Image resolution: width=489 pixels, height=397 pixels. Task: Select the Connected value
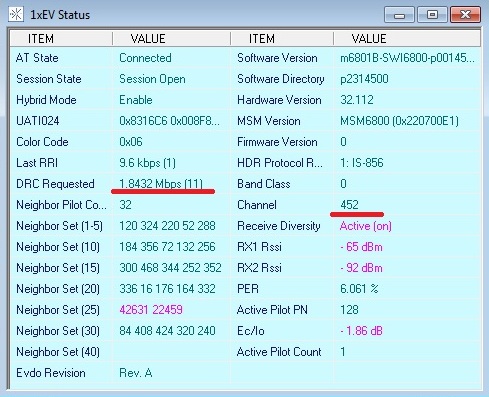(x=145, y=58)
